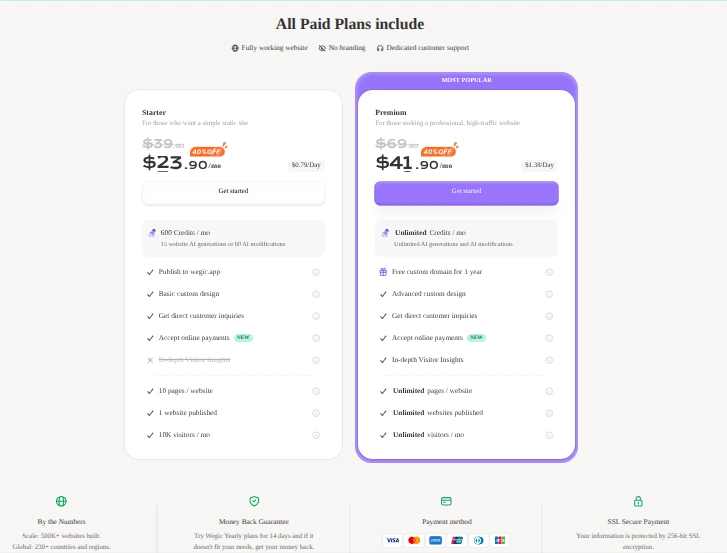The height and width of the screenshot is (553, 727).
Task: Click the Premium plan Get started button
Action: coord(466,191)
